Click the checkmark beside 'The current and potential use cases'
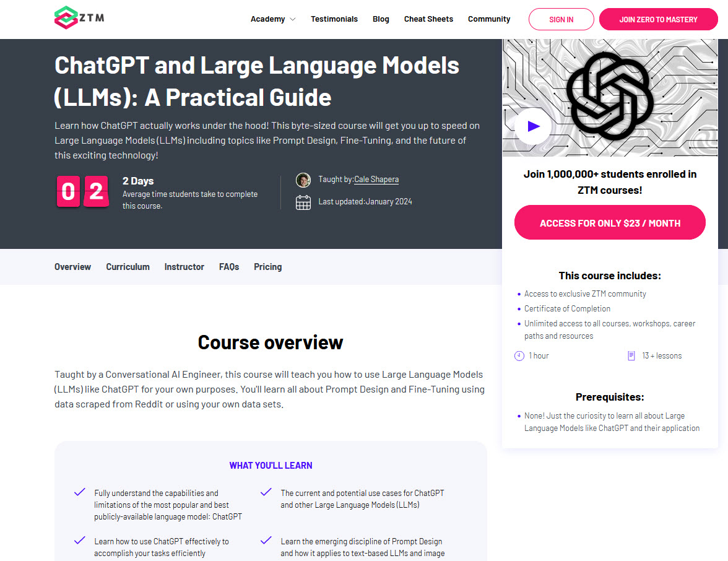 (x=266, y=492)
